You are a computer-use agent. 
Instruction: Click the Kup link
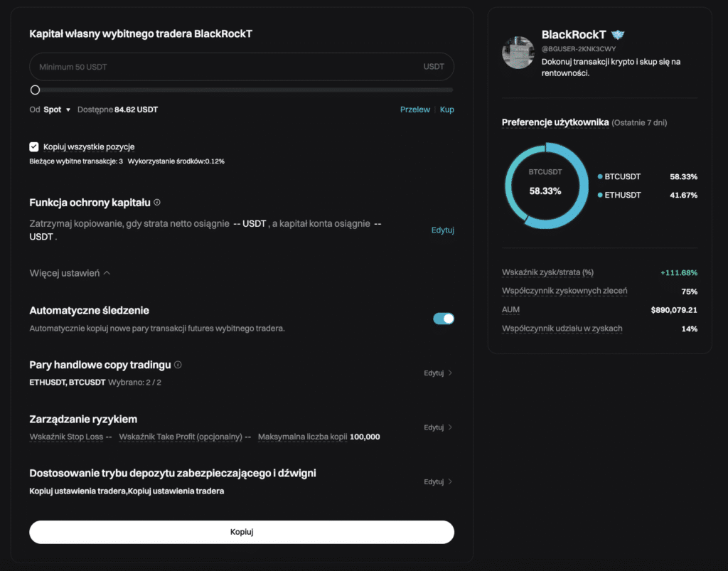pos(447,110)
